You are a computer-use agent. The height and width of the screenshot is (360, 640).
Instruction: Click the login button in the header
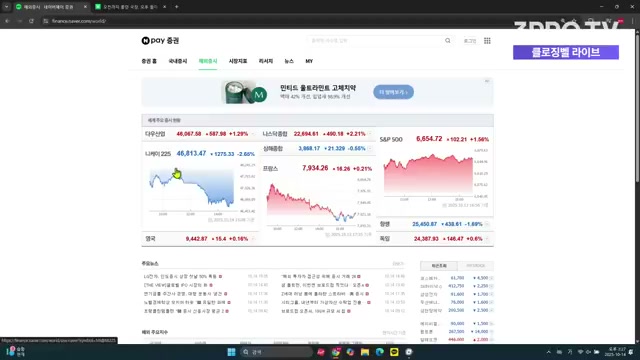(470, 41)
